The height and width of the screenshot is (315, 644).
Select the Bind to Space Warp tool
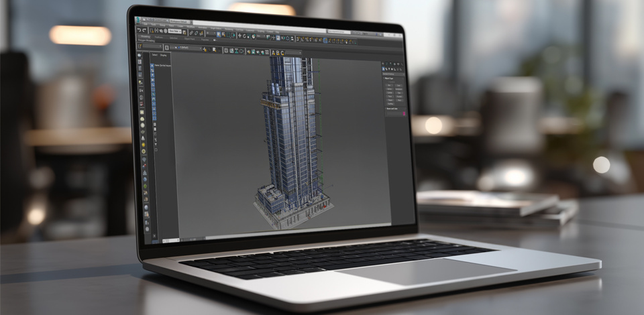[x=201, y=34]
